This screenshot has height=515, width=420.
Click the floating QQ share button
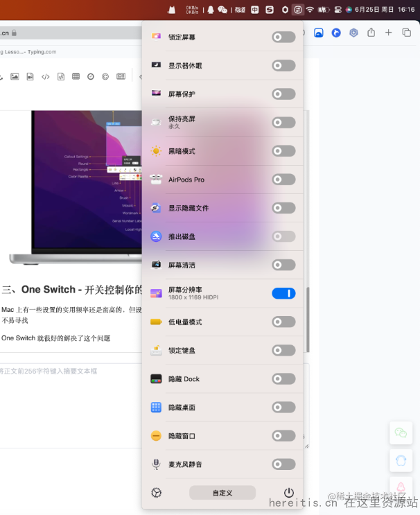[401, 460]
